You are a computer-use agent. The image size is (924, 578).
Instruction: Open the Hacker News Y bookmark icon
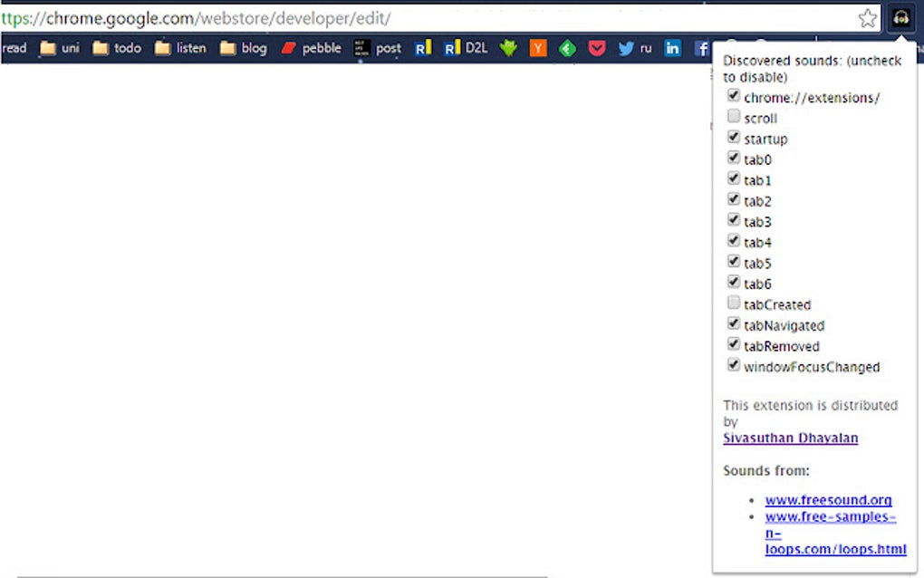(537, 48)
